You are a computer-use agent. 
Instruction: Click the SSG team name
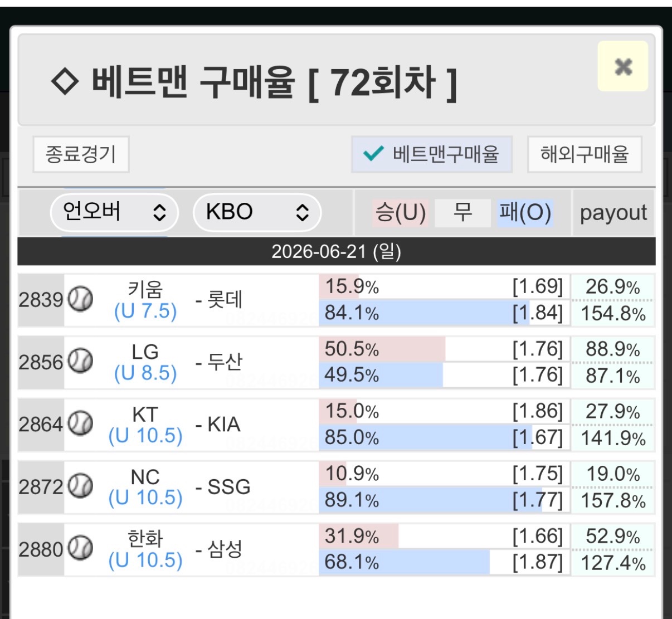click(228, 487)
